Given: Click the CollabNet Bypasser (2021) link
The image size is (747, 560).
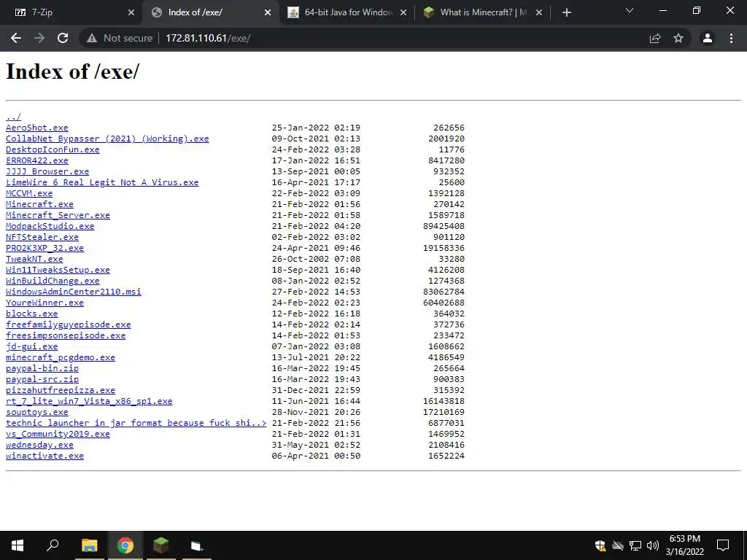Looking at the screenshot, I should coord(107,139).
